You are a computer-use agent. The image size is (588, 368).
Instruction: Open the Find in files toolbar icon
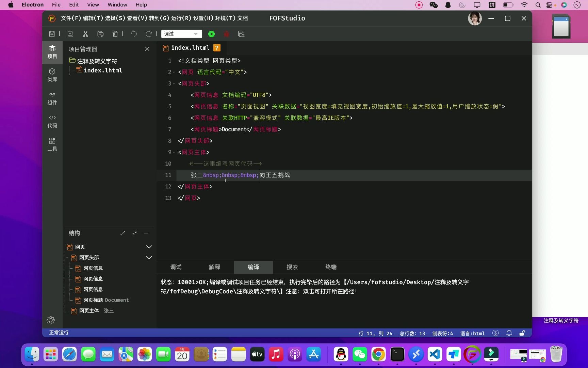[241, 34]
